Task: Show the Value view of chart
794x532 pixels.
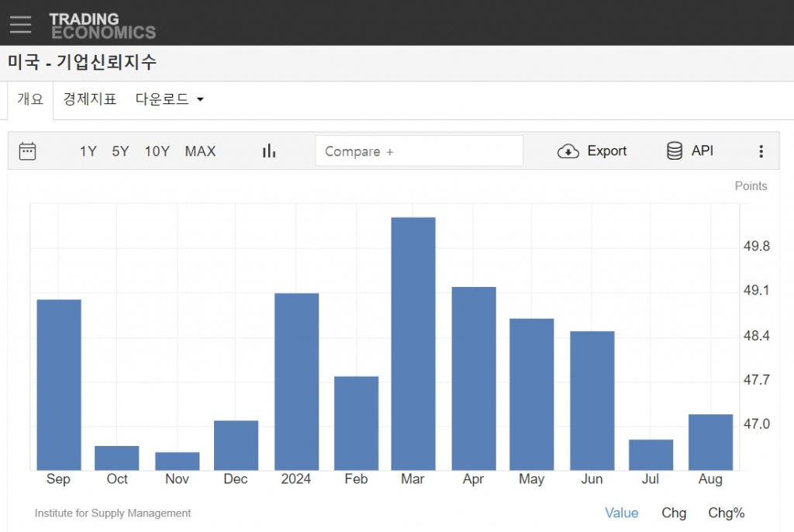Action: click(621, 513)
